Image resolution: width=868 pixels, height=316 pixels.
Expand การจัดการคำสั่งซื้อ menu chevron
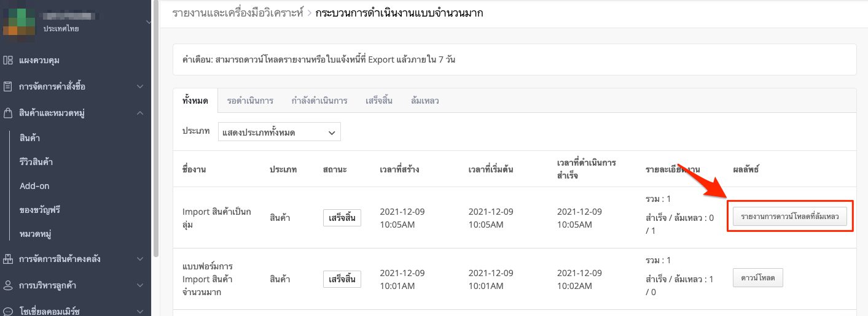[140, 87]
